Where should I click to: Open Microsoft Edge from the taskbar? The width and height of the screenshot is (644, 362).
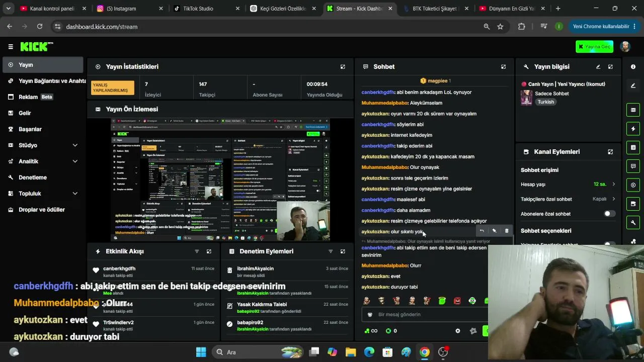(369, 352)
